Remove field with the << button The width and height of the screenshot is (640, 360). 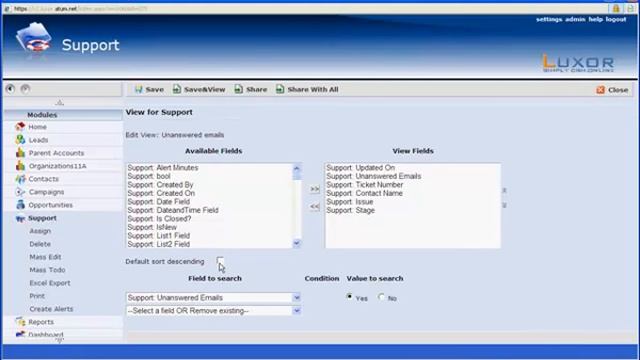[314, 207]
